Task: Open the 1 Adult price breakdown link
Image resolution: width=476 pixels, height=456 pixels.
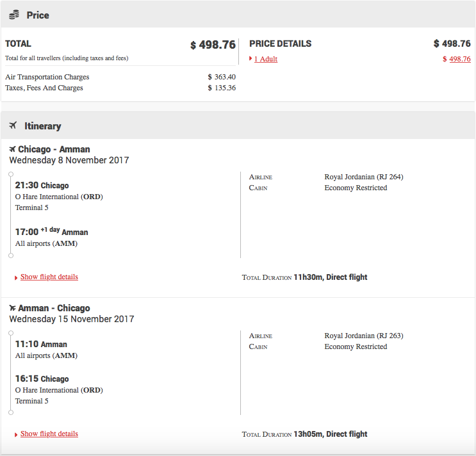Action: point(266,59)
